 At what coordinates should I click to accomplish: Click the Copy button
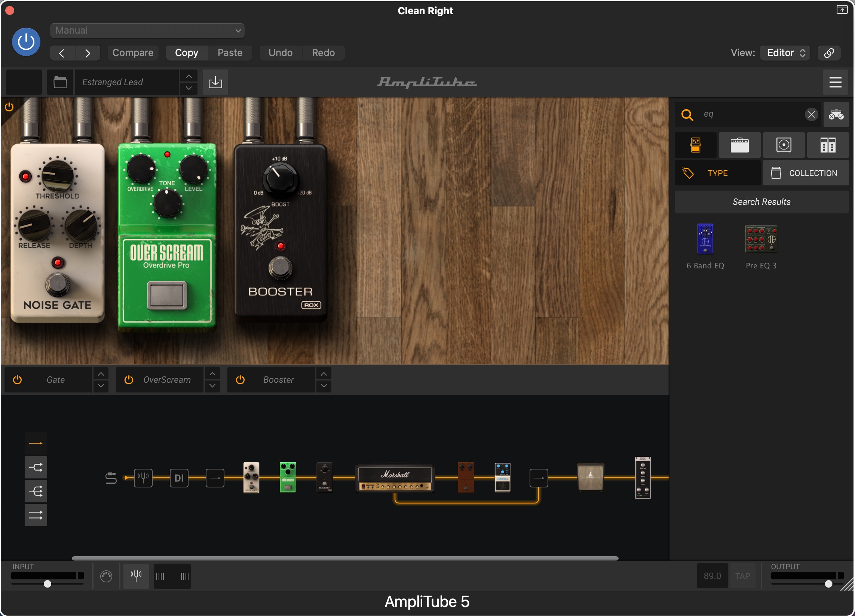(x=187, y=53)
